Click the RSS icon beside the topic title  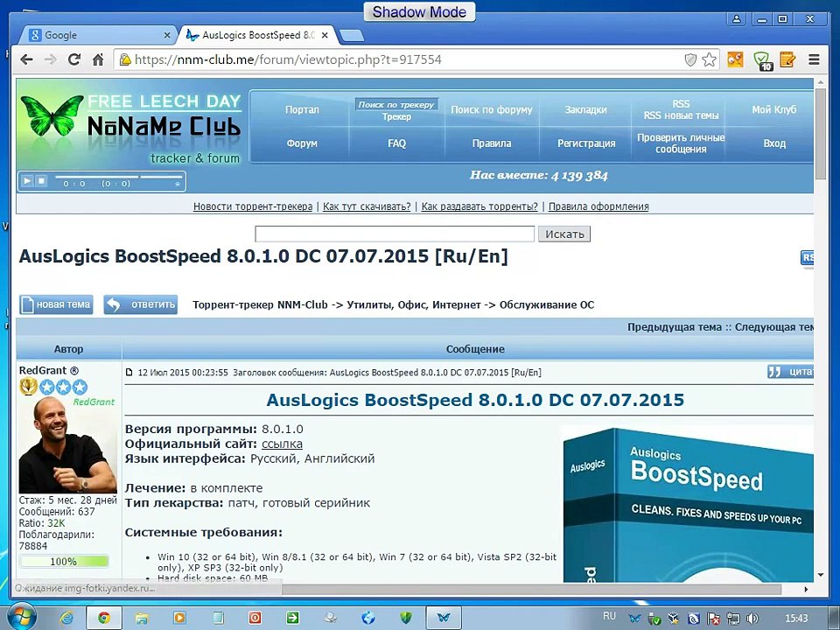point(807,257)
